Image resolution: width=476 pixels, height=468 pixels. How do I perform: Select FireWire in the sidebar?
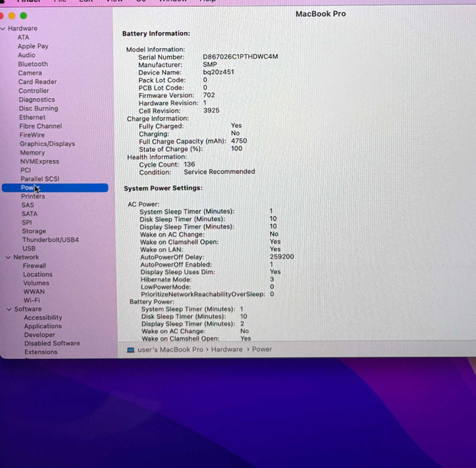32,135
